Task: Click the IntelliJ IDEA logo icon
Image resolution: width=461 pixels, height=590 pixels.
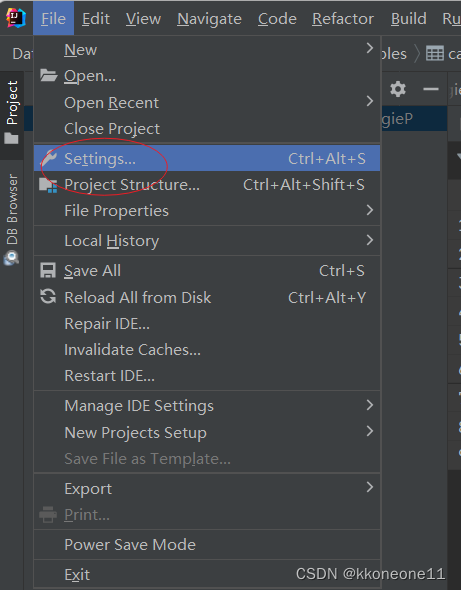Action: [x=16, y=18]
